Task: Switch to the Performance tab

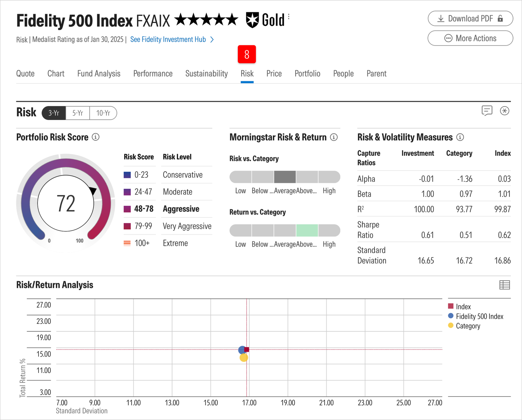Action: pyautogui.click(x=153, y=74)
